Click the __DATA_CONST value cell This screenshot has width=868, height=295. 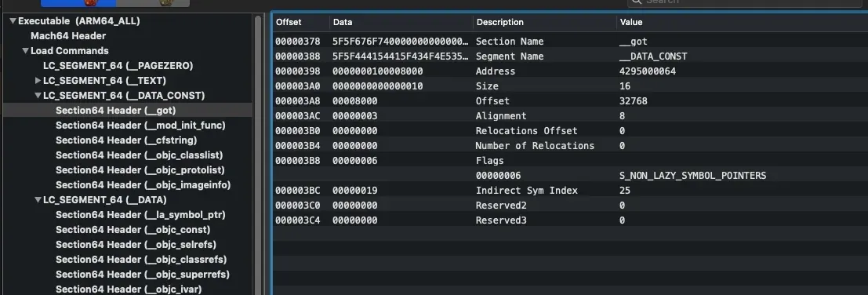tap(653, 56)
